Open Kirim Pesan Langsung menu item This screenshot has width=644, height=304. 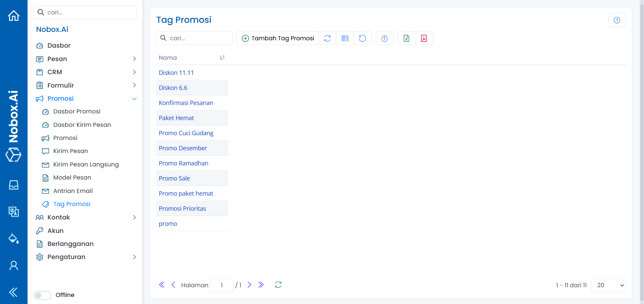point(86,164)
